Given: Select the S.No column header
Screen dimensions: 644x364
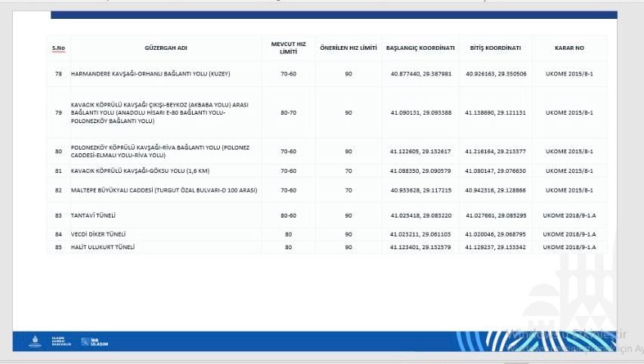Looking at the screenshot, I should point(59,48).
